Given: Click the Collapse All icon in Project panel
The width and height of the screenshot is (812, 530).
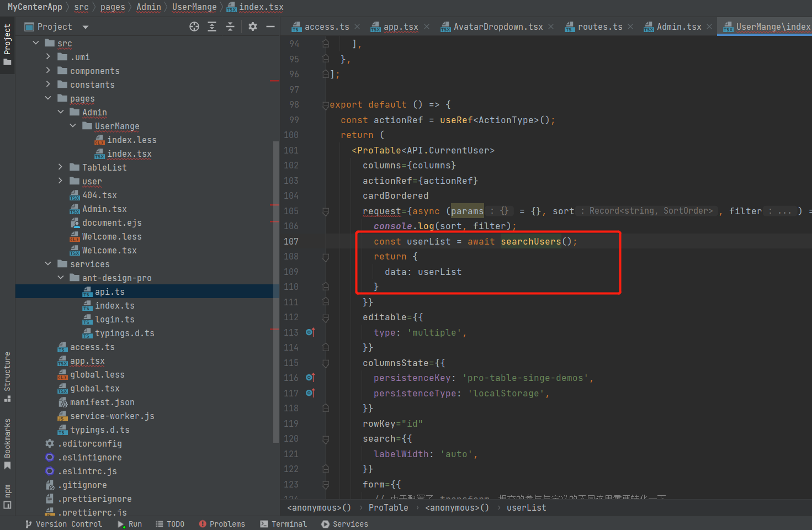Looking at the screenshot, I should pos(230,26).
